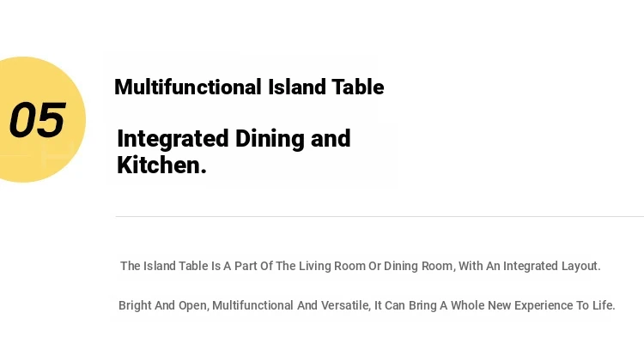Viewport: 644px width, 349px height.
Task: Click the sentence starting The Island Table
Action: point(360,266)
